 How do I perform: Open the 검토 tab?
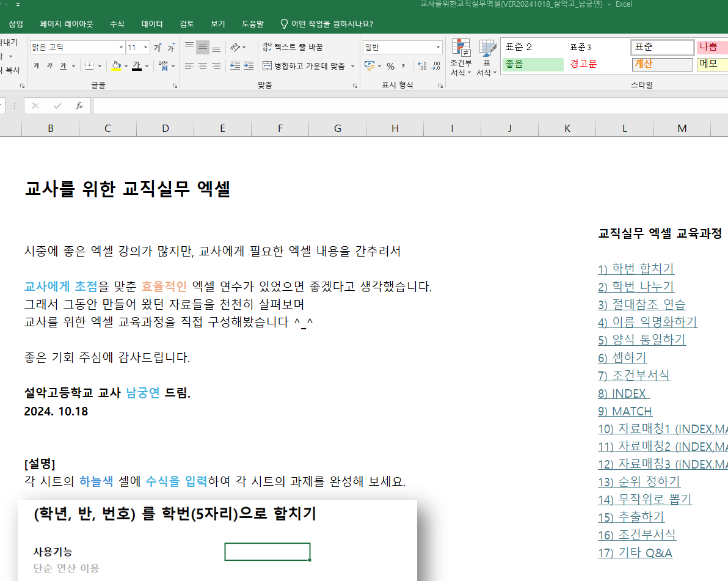point(187,24)
